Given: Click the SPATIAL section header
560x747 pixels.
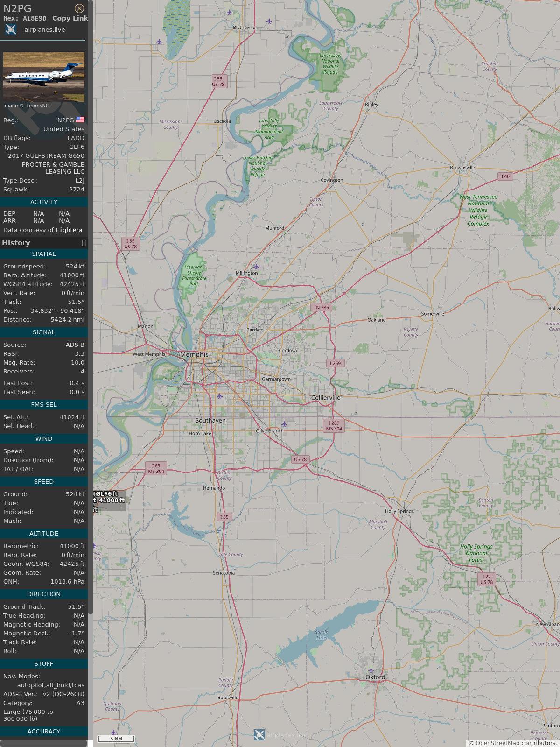Looking at the screenshot, I should (x=44, y=254).
